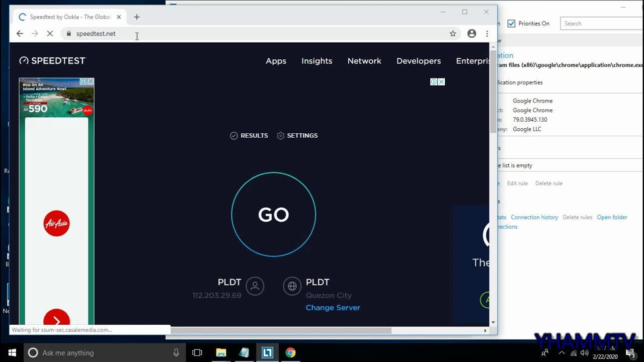The width and height of the screenshot is (644, 362).
Task: Open the Developers menu
Action: (x=419, y=61)
